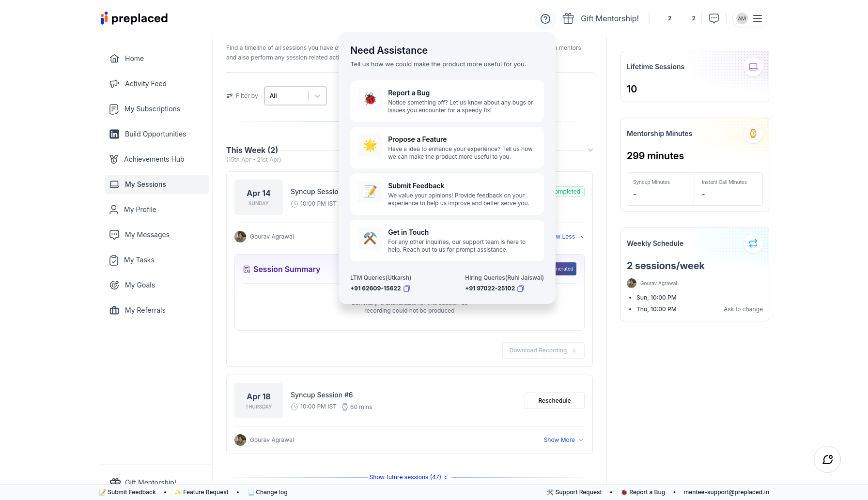
Task: Click the My Goals target icon
Action: pyautogui.click(x=114, y=285)
